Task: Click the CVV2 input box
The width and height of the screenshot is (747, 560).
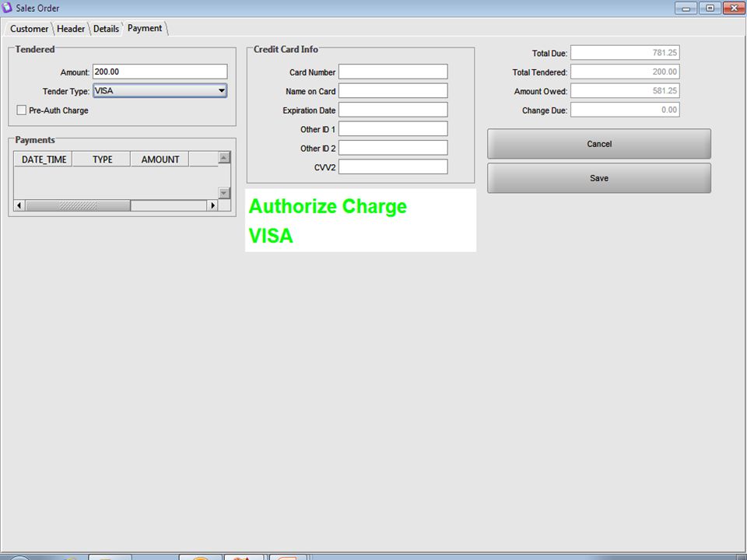Action: 393,166
